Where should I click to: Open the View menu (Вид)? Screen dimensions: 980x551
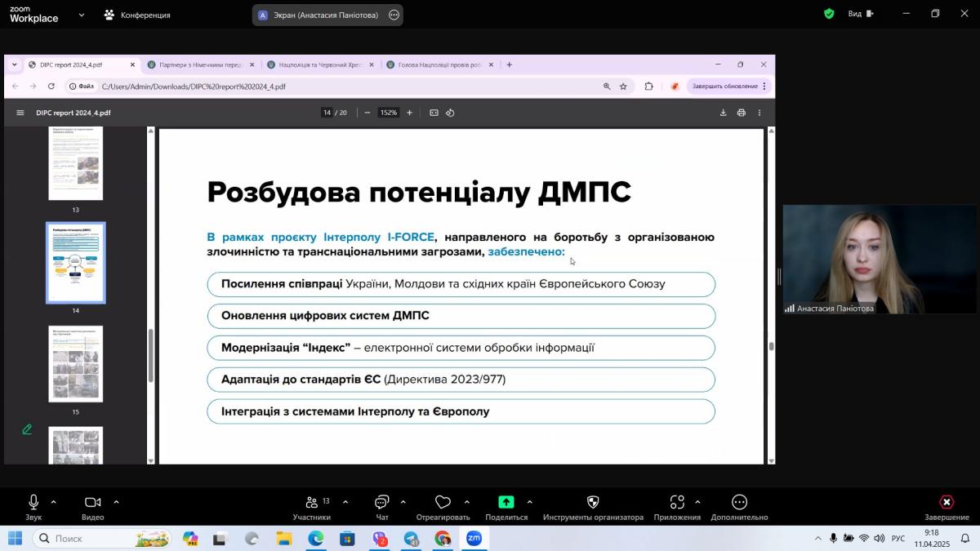click(x=860, y=14)
